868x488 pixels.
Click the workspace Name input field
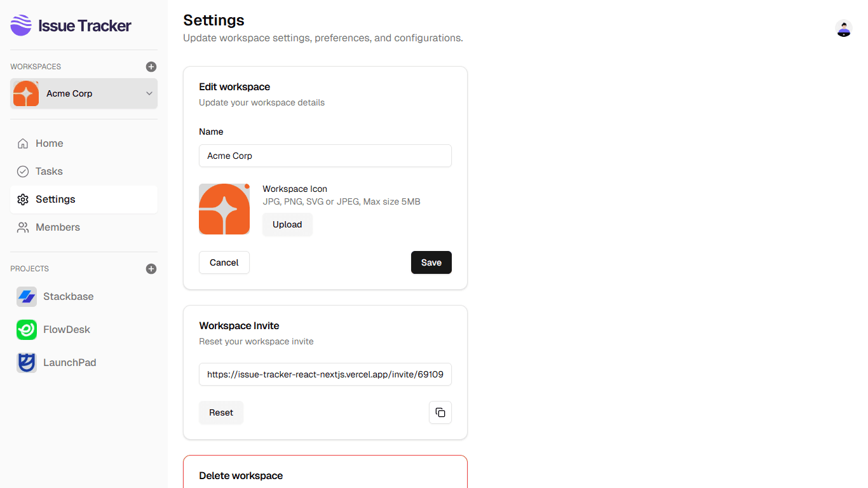pos(325,156)
